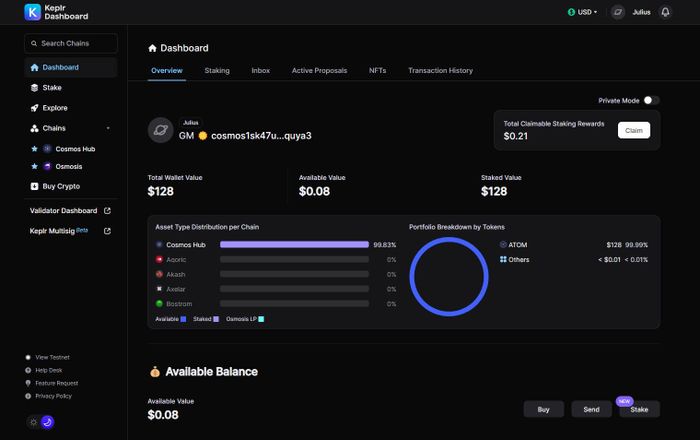Open the notifications bell
700x440 pixels.
pyautogui.click(x=665, y=12)
